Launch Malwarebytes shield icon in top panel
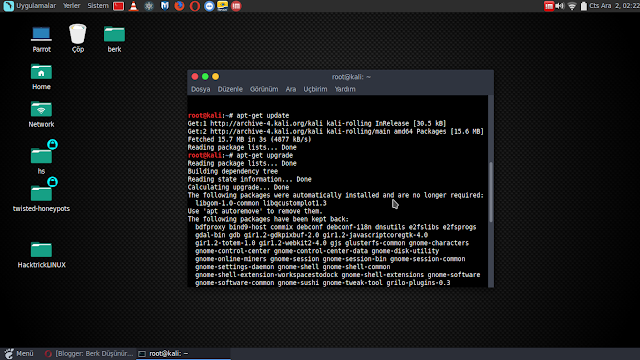This screenshot has width=640, height=360. click(164, 6)
